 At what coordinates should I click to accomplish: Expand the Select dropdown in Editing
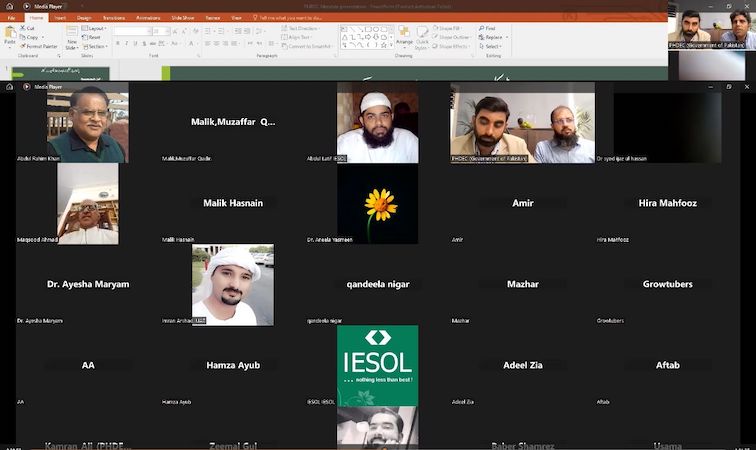click(x=492, y=46)
